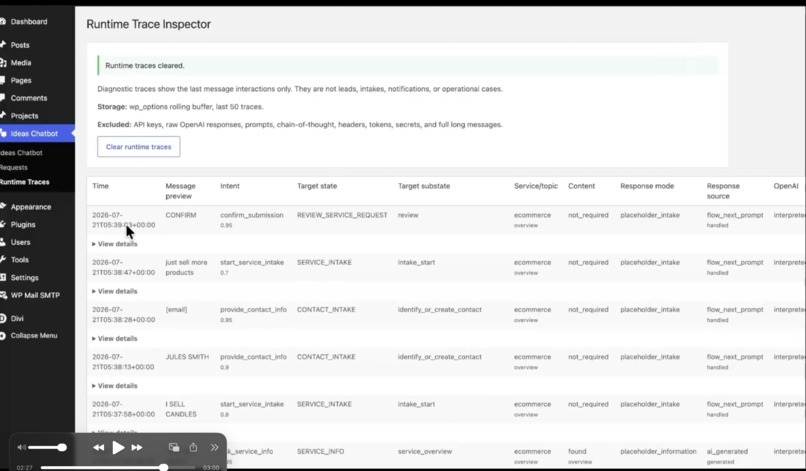
Task: Click the Media sidebar icon
Action: coord(3,63)
